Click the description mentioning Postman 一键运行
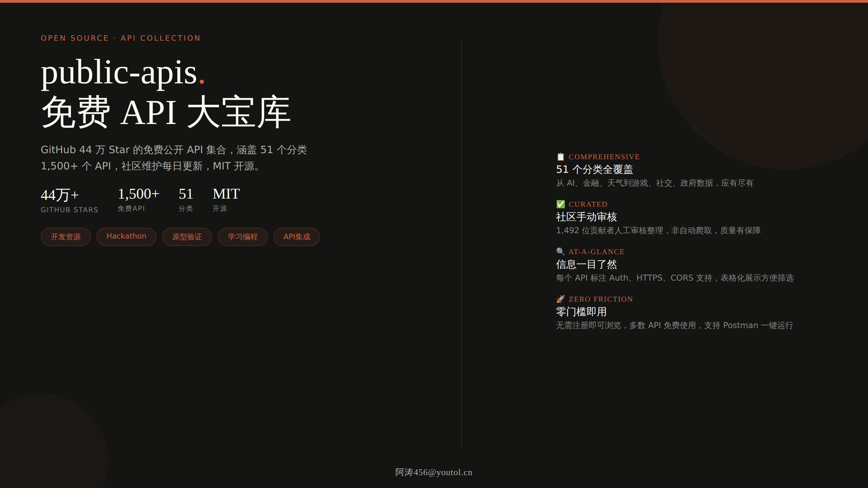The width and height of the screenshot is (868, 488). pos(675,325)
